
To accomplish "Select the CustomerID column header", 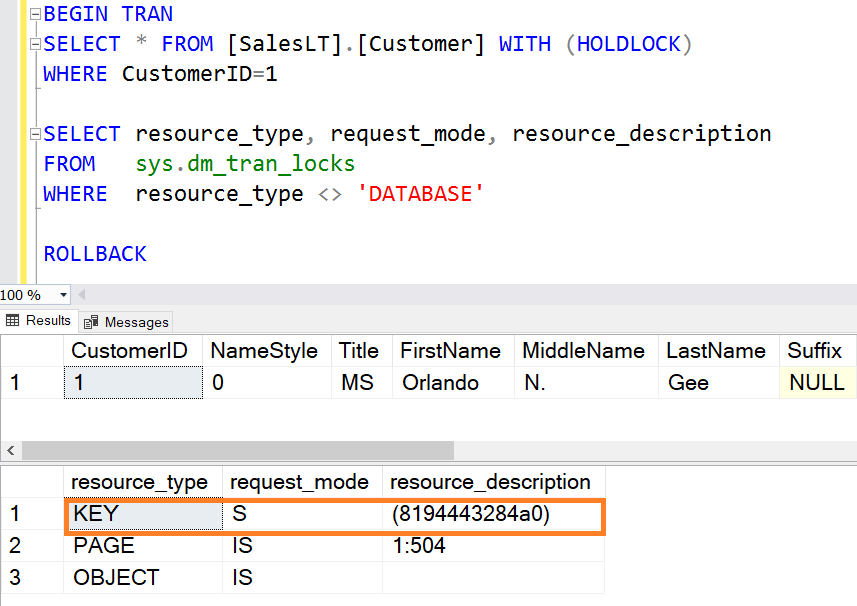I will point(133,351).
